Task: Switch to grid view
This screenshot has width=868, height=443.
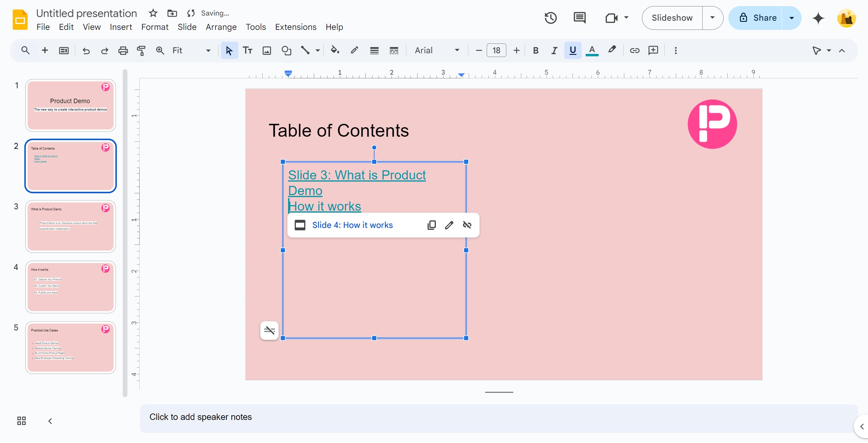Action: coord(21,421)
